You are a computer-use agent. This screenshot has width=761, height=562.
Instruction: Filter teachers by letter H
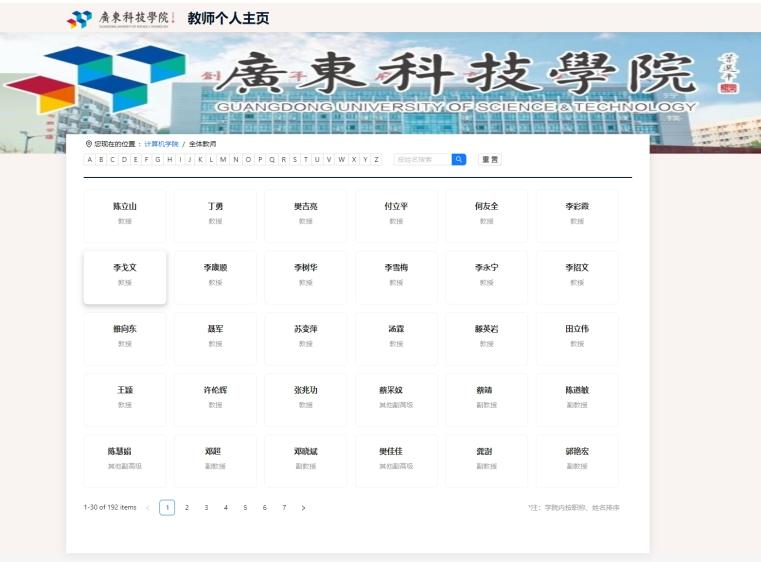pos(170,159)
